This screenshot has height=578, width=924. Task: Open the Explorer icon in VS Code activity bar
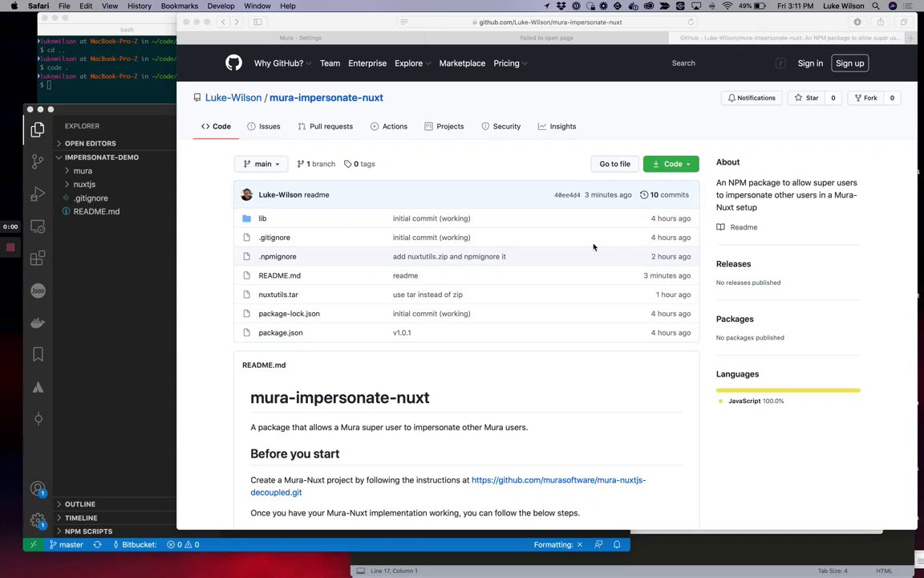pos(38,129)
